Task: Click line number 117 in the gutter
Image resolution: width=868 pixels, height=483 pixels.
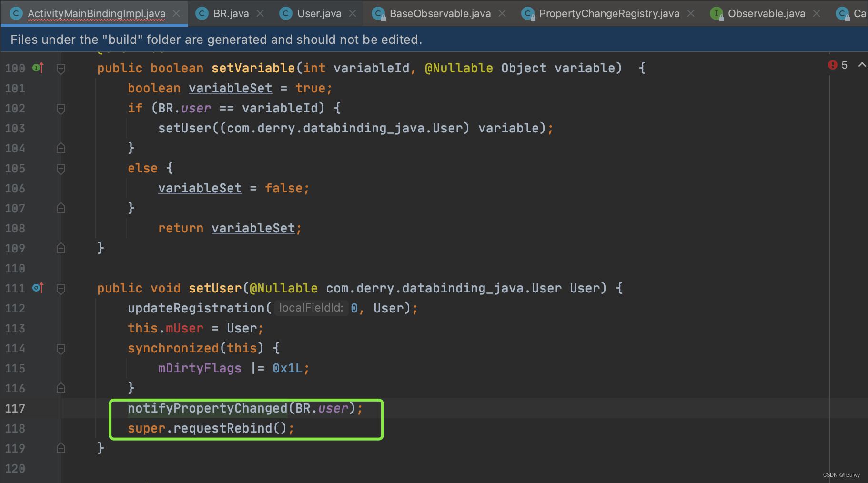Action: click(x=15, y=409)
